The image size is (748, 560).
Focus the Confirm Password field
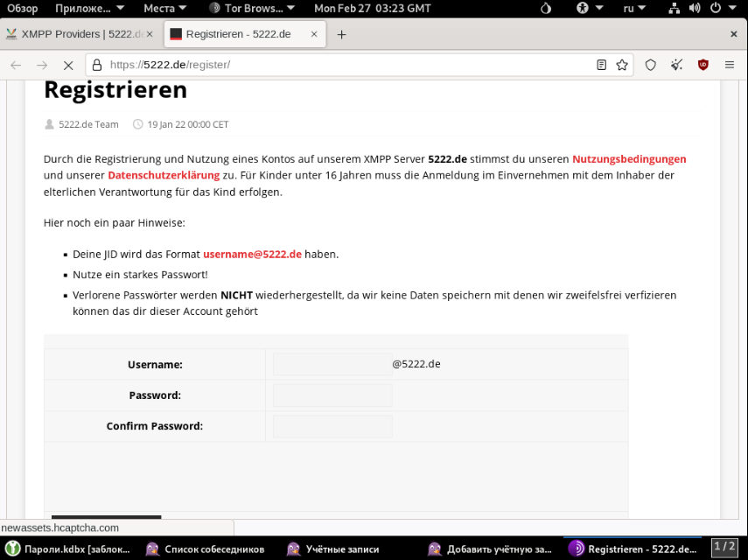(x=332, y=426)
